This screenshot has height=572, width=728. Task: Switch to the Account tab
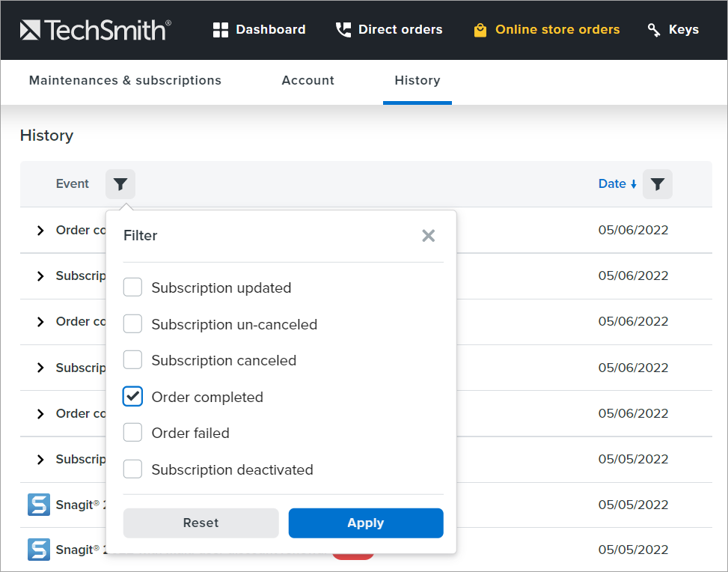[308, 80]
